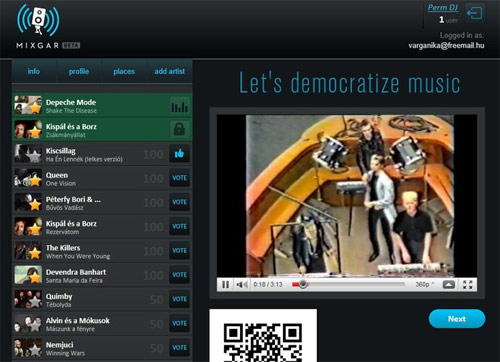Click Santa Maria da Feira song title
500x362 pixels.
[74, 281]
